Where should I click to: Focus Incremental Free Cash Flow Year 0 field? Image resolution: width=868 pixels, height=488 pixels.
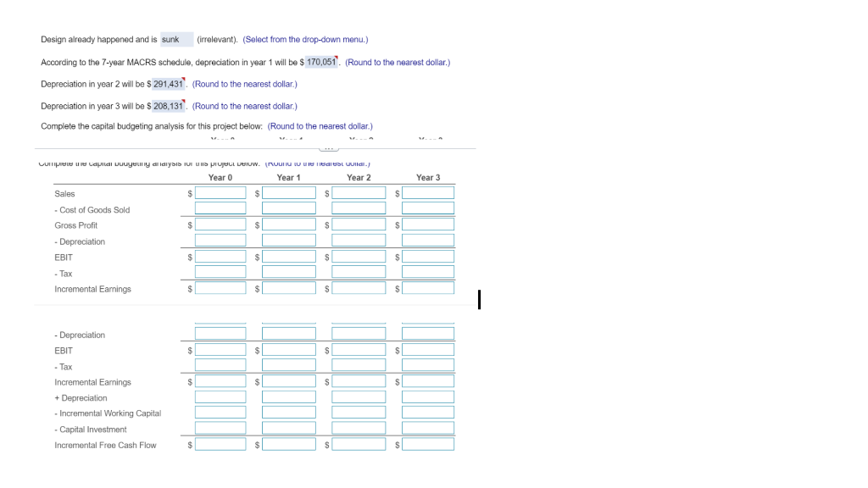point(220,444)
